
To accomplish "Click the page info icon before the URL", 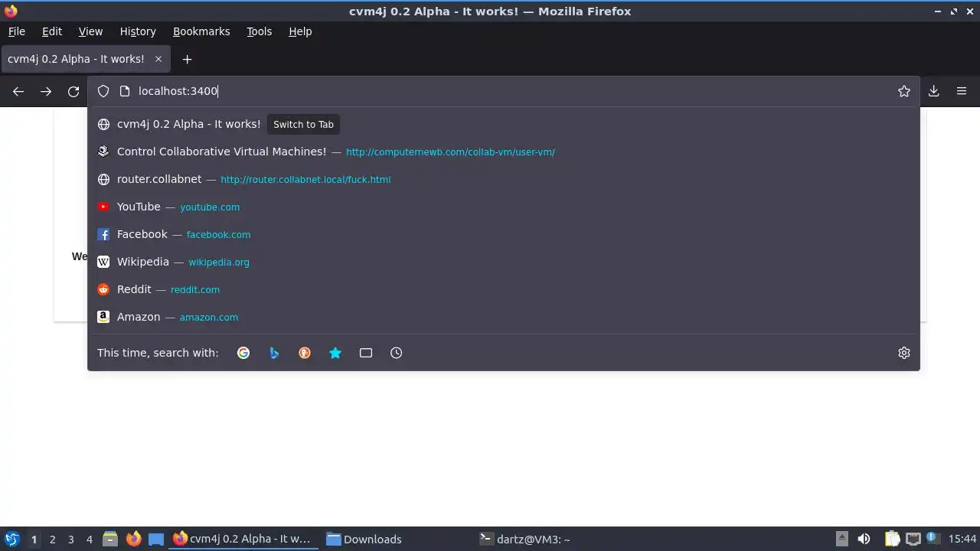I will pyautogui.click(x=125, y=91).
